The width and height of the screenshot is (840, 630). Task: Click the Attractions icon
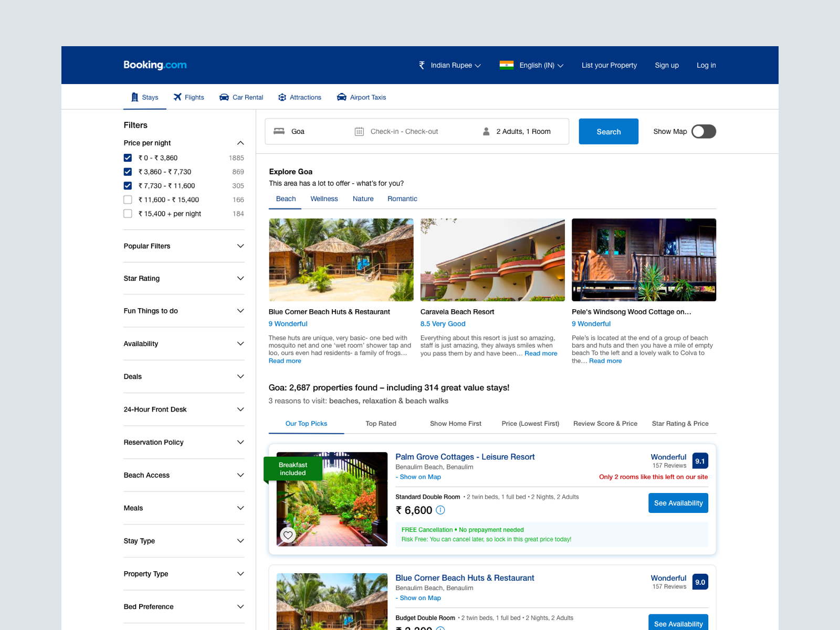tap(282, 97)
